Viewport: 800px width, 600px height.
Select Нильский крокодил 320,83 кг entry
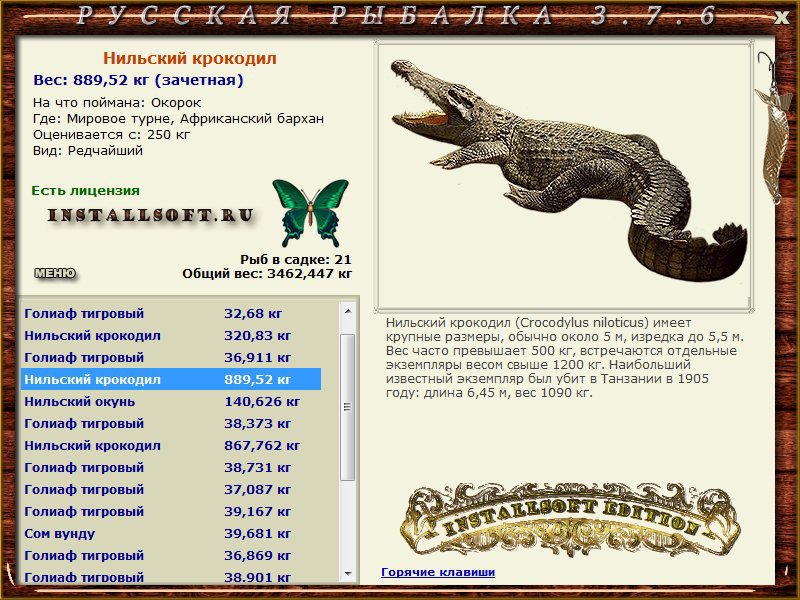point(170,336)
